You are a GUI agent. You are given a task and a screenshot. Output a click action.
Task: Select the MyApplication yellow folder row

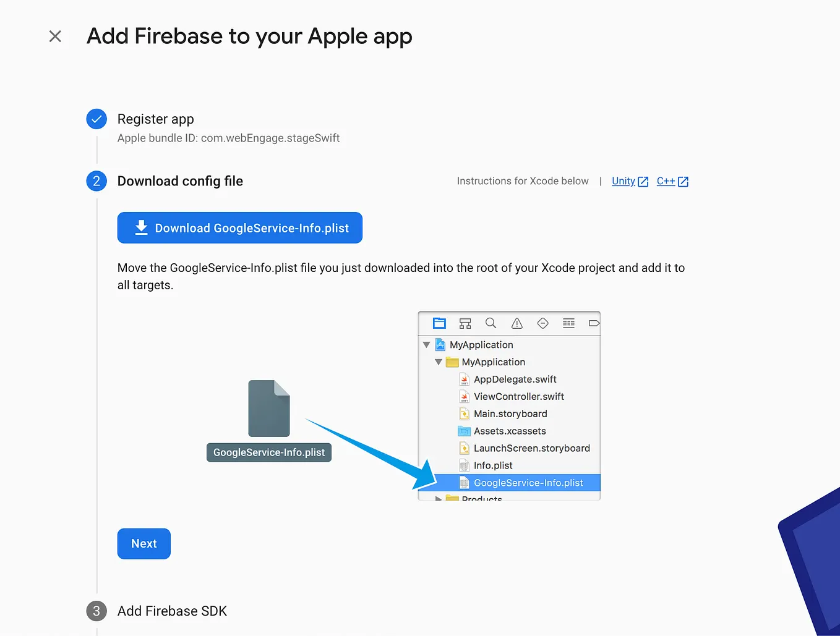pos(510,362)
